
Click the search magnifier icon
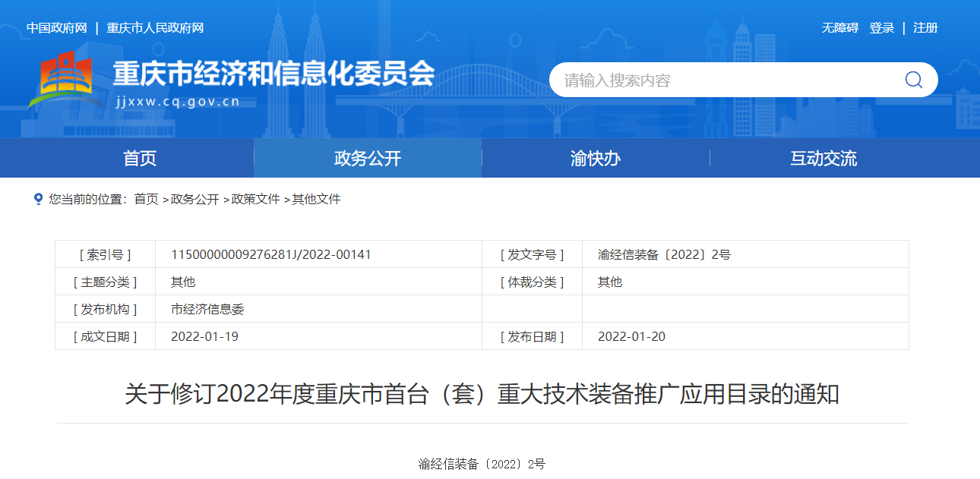coord(913,80)
